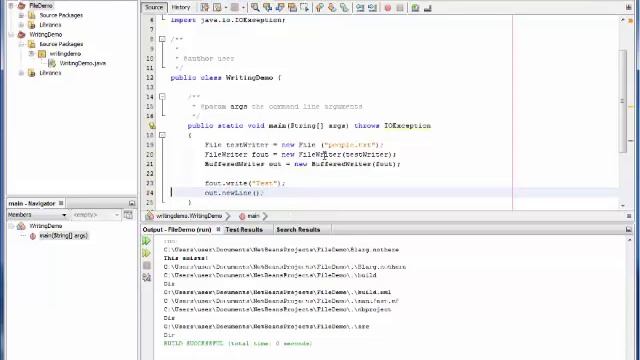
Task: Click the Forward navigation icon in editor toolbar
Action: point(235,7)
